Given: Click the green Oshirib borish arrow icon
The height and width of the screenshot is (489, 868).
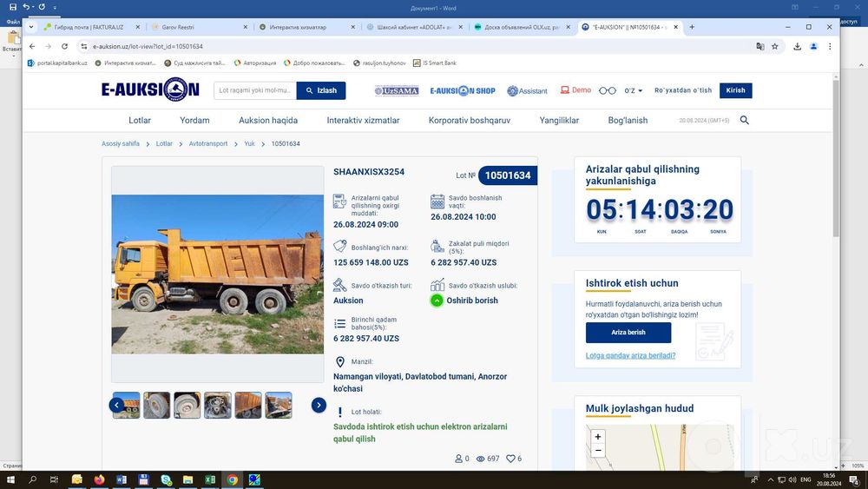Looking at the screenshot, I should coord(437,301).
